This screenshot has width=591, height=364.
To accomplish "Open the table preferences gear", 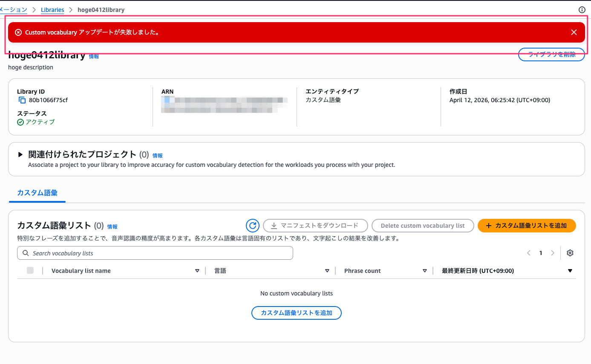I will 570,252.
